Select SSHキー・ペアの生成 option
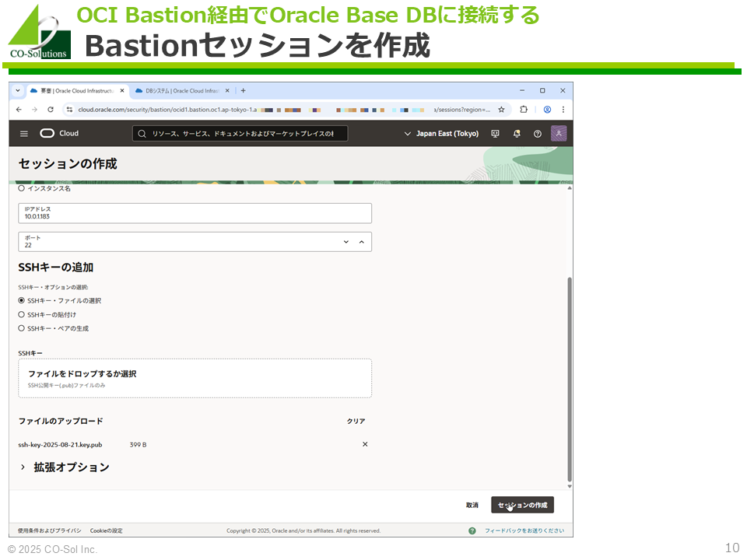This screenshot has height=560, width=747. [x=22, y=328]
